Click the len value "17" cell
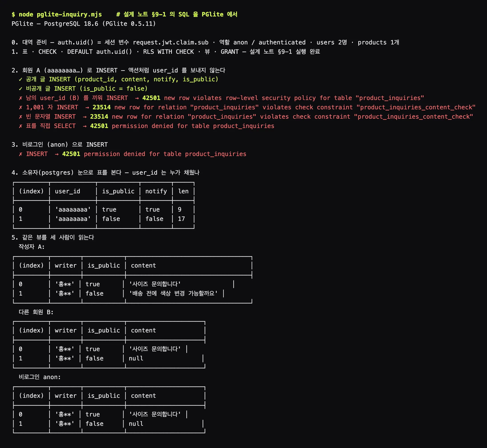The height and width of the screenshot is (448, 487). tap(181, 219)
